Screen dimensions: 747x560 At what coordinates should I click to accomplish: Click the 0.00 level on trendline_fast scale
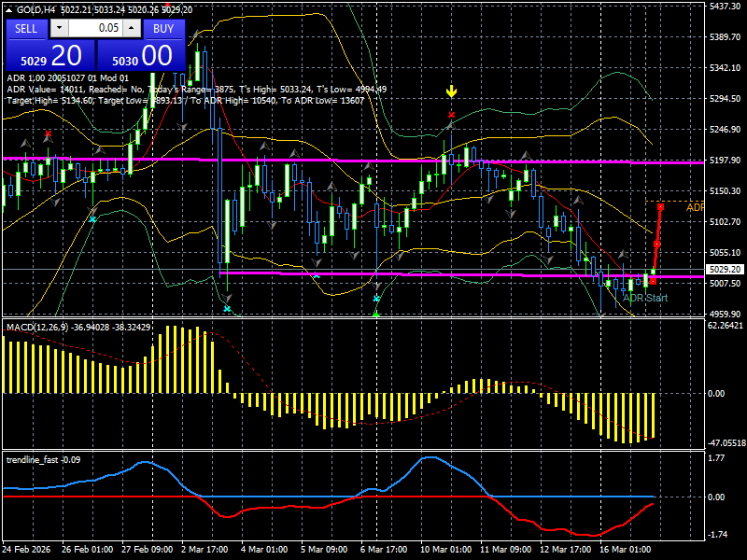pyautogui.click(x=716, y=497)
